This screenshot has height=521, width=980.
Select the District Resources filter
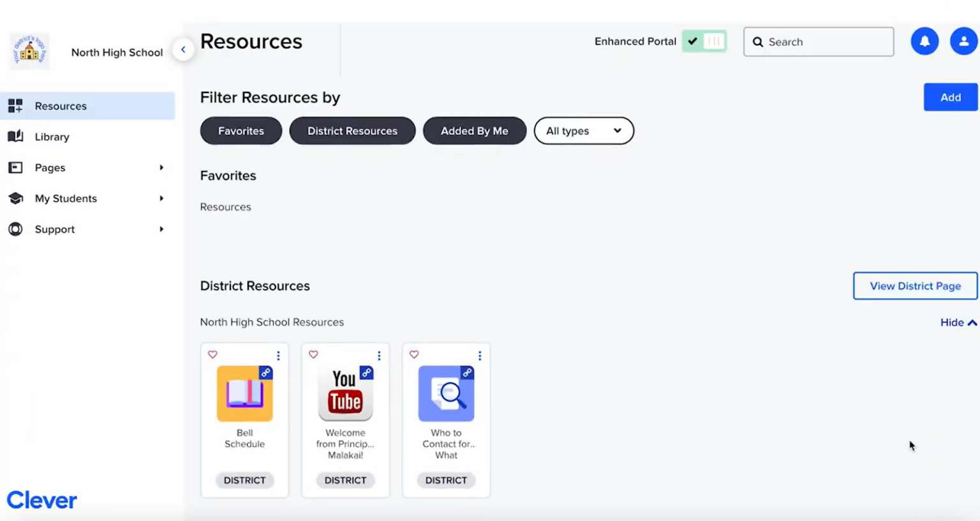[352, 131]
